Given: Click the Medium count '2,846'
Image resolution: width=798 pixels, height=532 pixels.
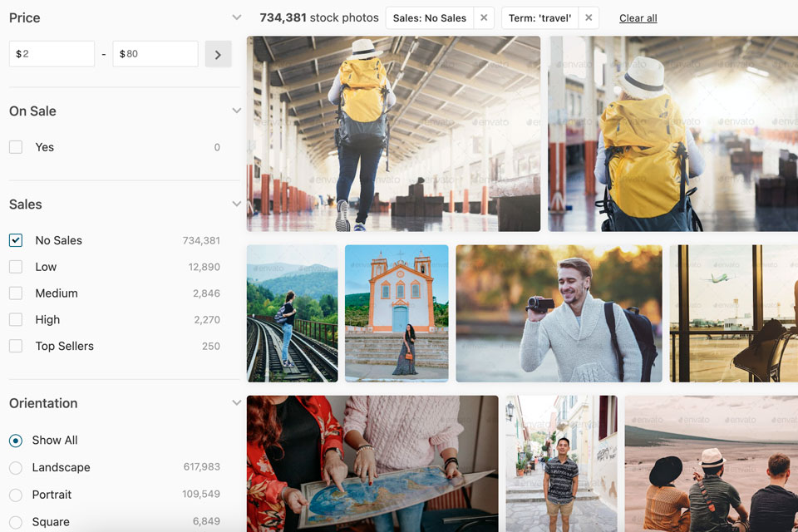Looking at the screenshot, I should [x=207, y=293].
